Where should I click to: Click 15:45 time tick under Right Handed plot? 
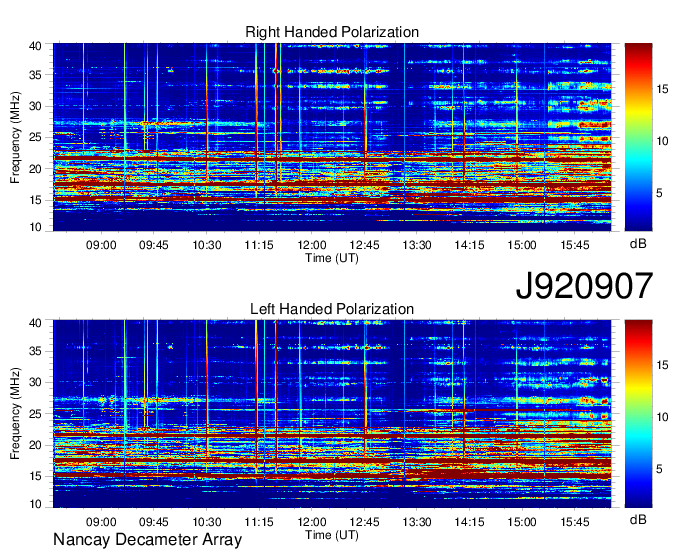tap(575, 245)
